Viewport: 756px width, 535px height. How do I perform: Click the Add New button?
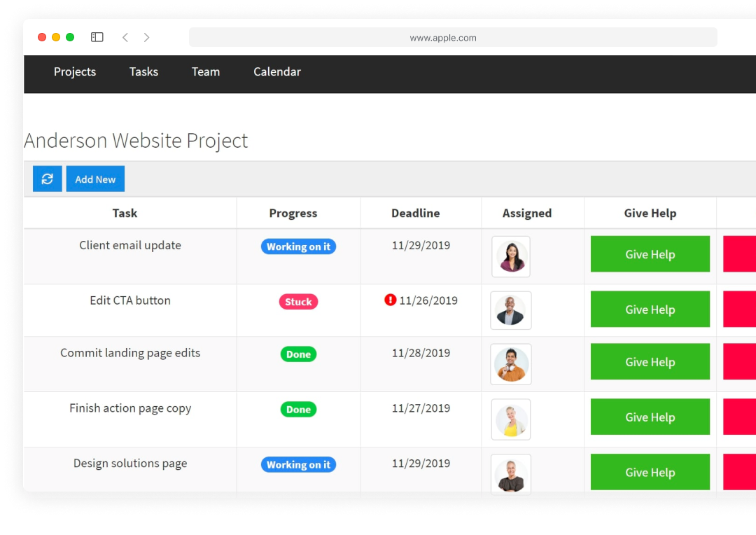pos(95,179)
